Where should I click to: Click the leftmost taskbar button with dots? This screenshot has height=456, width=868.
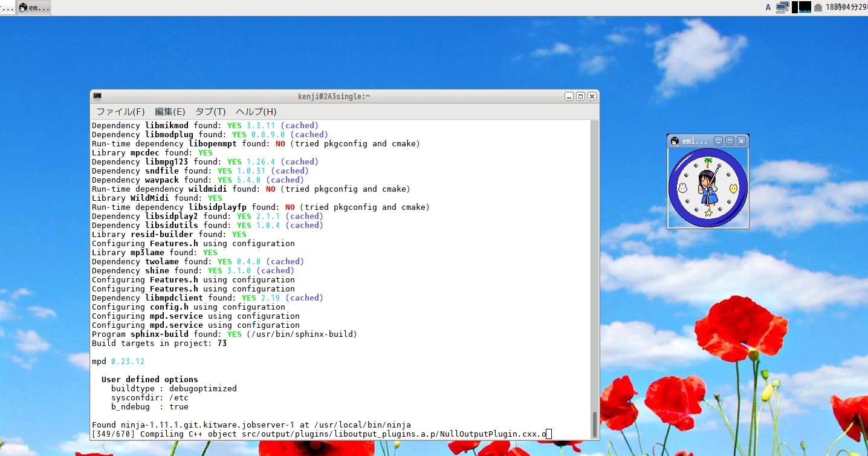click(7, 7)
